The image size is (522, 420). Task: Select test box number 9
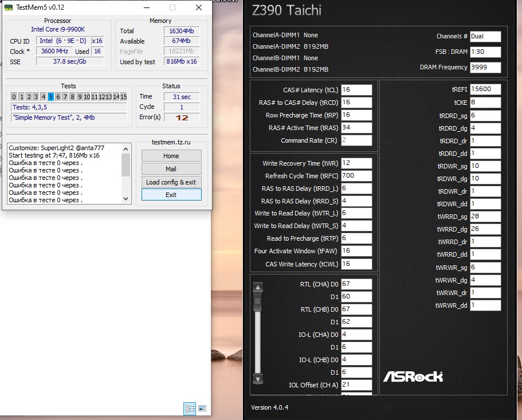coord(80,97)
